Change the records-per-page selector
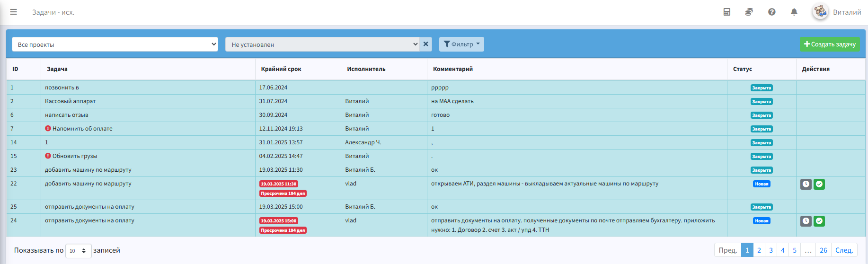Screen dimensions: 868x264 [x=78, y=251]
